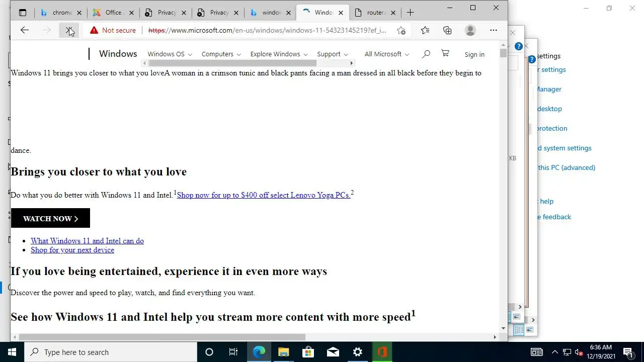The width and height of the screenshot is (644, 362).
Task: Expand the Explore Windows menu
Action: [x=279, y=54]
